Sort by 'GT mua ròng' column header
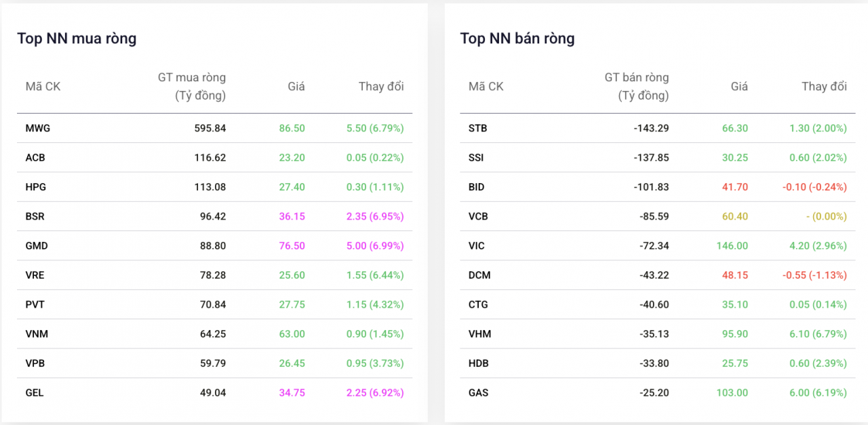Image resolution: width=868 pixels, height=425 pixels. pyautogui.click(x=192, y=86)
